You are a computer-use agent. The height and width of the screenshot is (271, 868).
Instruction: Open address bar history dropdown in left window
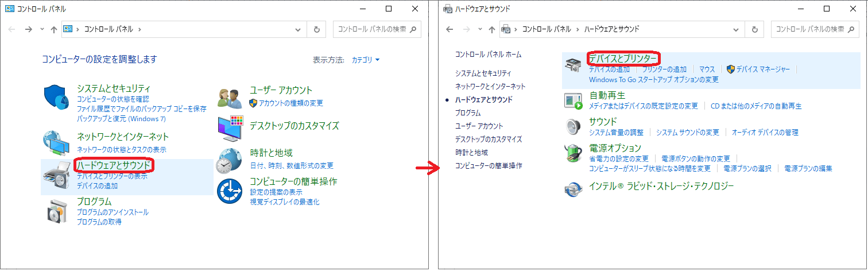point(297,29)
